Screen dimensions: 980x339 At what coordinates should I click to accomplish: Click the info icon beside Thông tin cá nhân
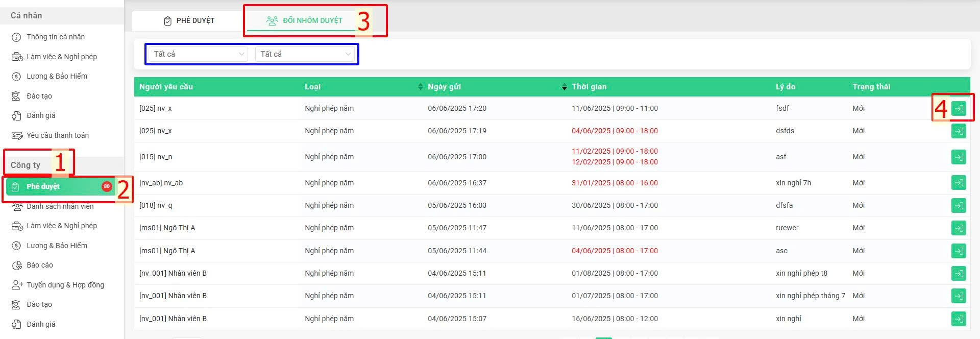point(16,37)
